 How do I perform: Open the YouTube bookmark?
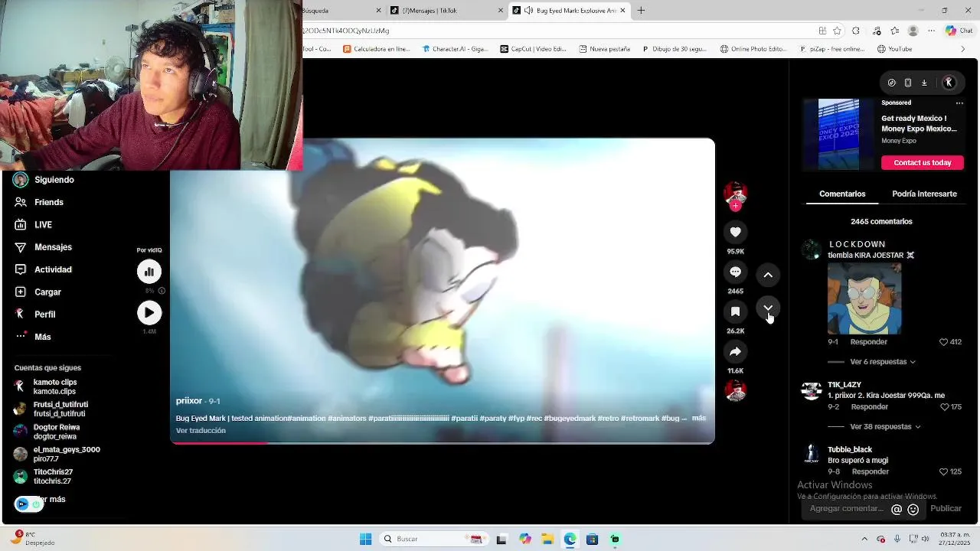pyautogui.click(x=894, y=49)
